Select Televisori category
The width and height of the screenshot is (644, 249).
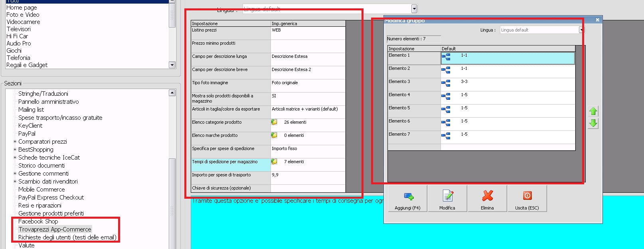tap(18, 29)
